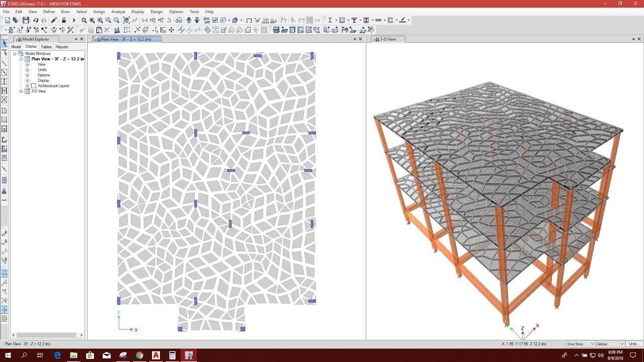
Task: Select the Save model icon
Action: point(26,20)
